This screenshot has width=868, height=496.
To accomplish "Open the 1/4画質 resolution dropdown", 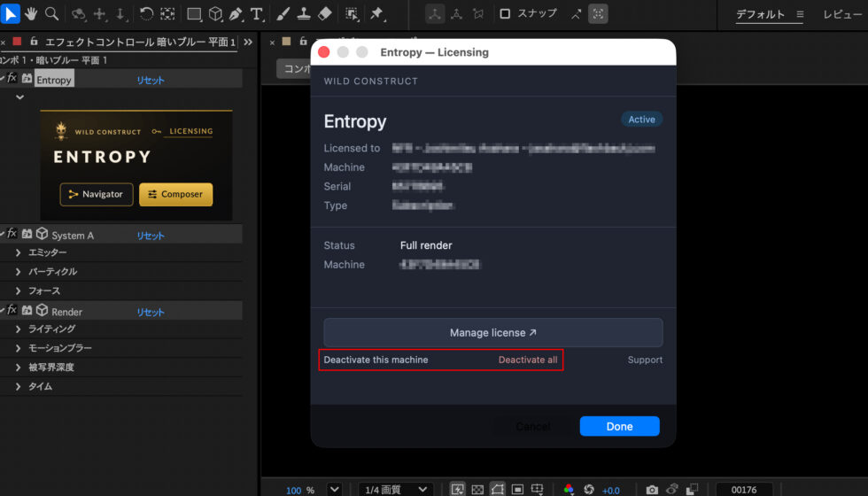I will coord(396,489).
